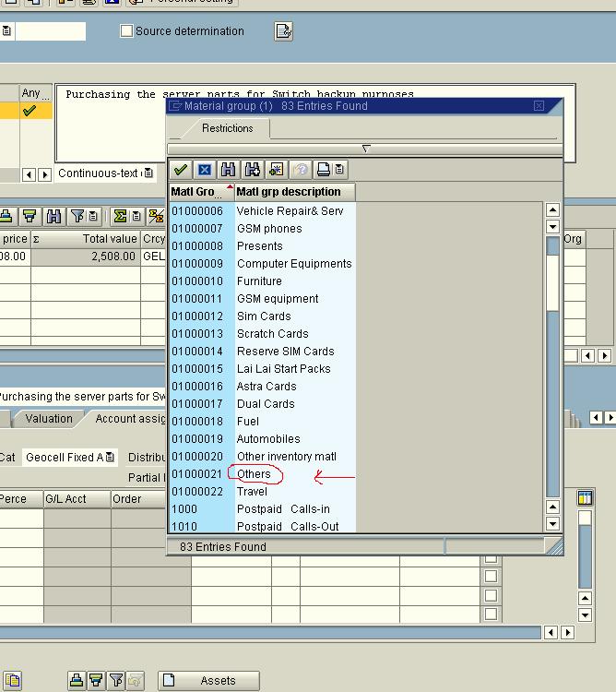
Task: Click the icon next to Source determination
Action: tap(283, 31)
